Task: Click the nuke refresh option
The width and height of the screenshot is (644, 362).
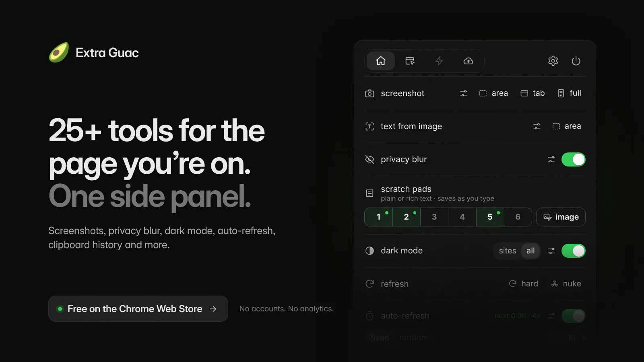Action: pos(566,284)
